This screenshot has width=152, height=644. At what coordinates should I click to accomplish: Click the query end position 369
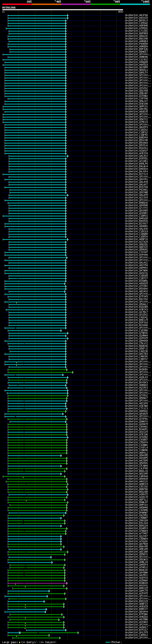click(120, 12)
